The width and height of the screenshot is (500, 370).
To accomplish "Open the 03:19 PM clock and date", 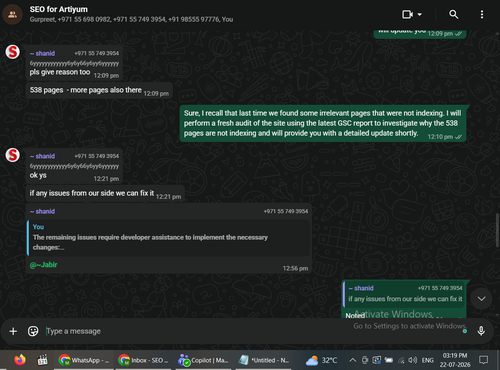I will [455, 360].
